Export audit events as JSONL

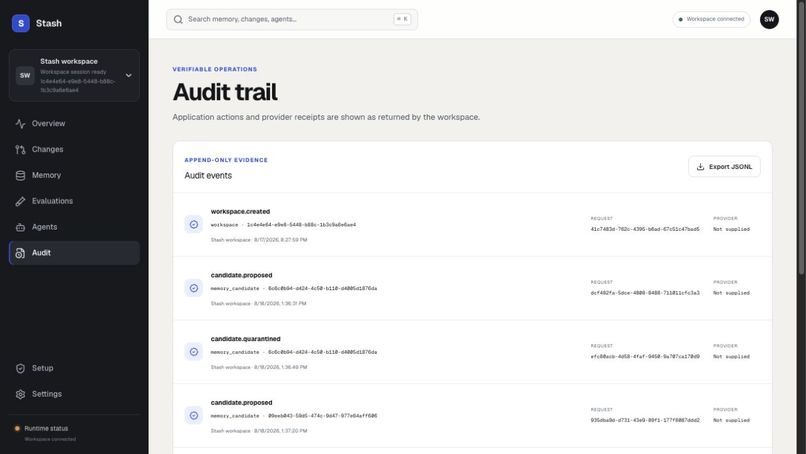tap(724, 167)
